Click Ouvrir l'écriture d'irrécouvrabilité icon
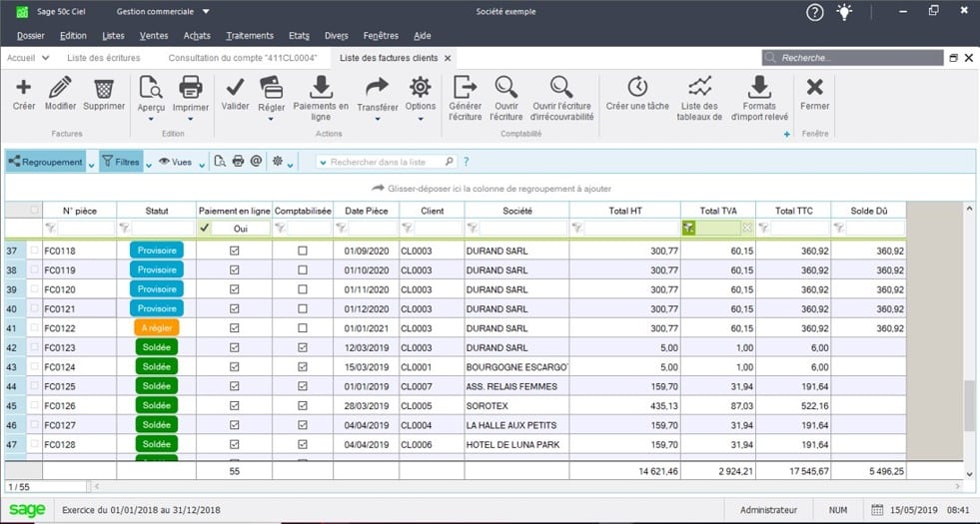 (561, 87)
